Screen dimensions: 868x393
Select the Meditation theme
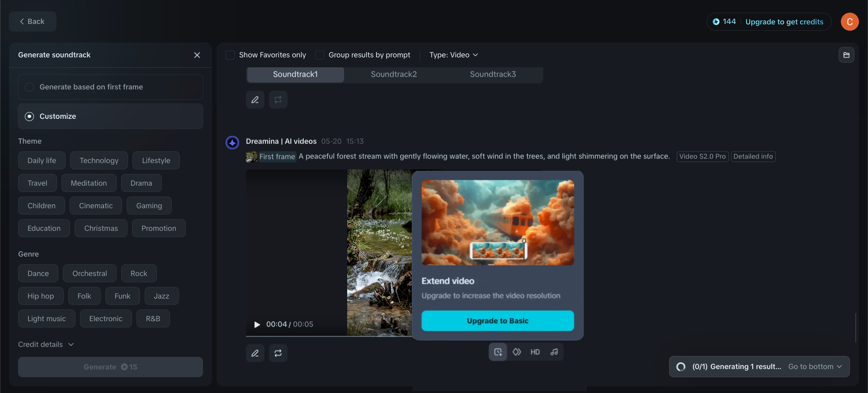[x=89, y=183]
